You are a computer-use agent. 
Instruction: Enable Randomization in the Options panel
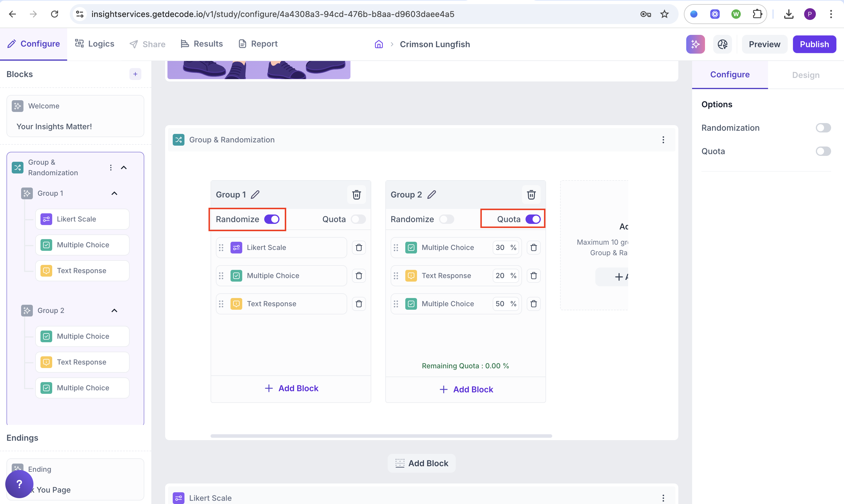pyautogui.click(x=823, y=128)
